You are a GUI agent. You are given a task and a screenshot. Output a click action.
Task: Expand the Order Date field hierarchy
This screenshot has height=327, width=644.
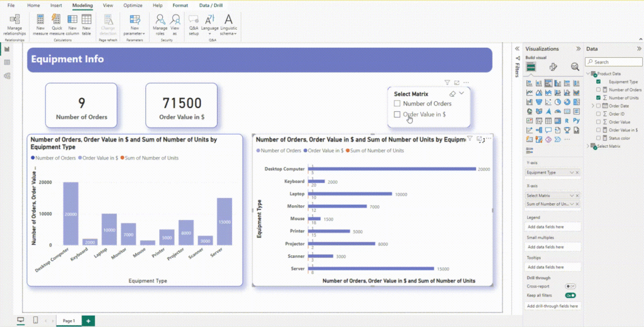tap(592, 106)
